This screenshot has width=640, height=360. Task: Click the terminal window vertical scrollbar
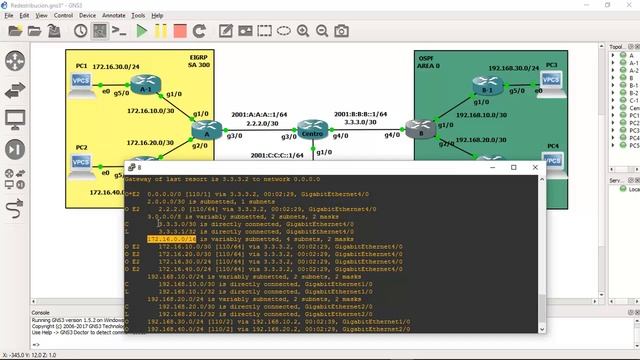[x=542, y=255]
